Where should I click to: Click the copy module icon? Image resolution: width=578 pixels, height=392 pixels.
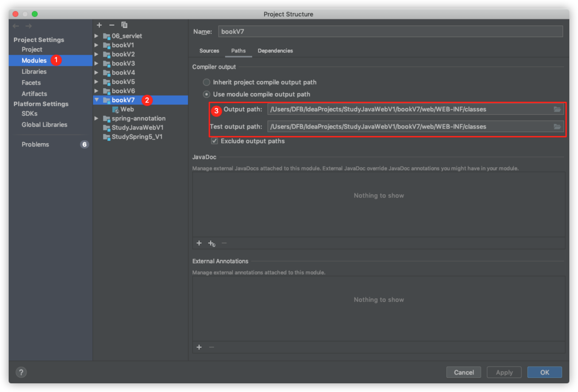124,25
